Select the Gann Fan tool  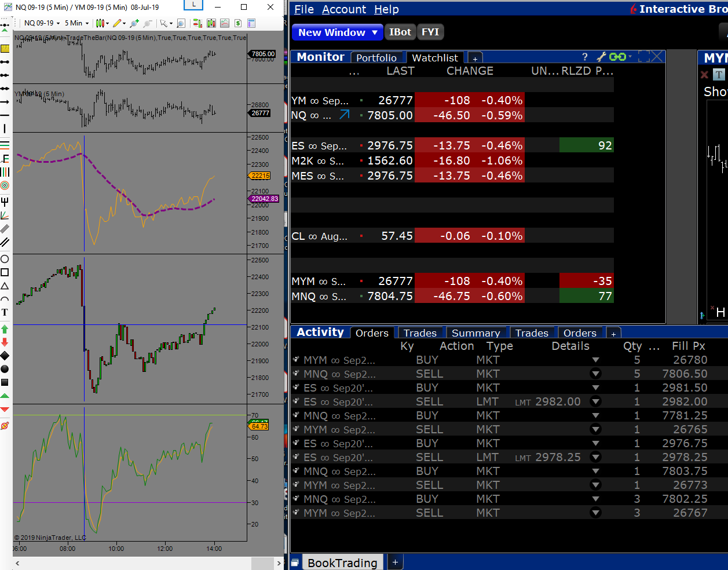(5, 215)
